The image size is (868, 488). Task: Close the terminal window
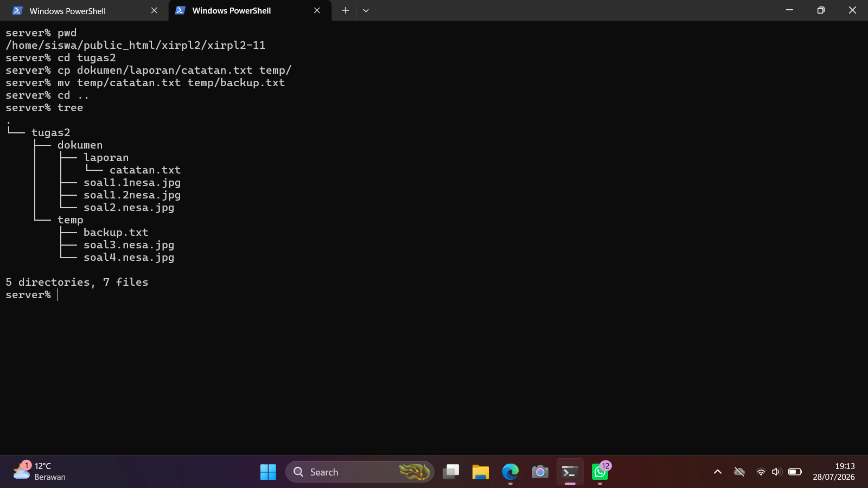[x=852, y=10]
